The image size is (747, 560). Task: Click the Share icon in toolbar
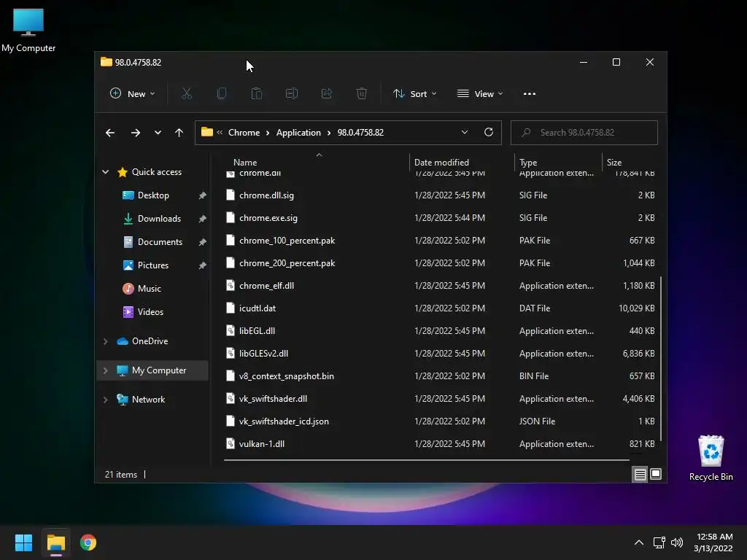(x=327, y=94)
